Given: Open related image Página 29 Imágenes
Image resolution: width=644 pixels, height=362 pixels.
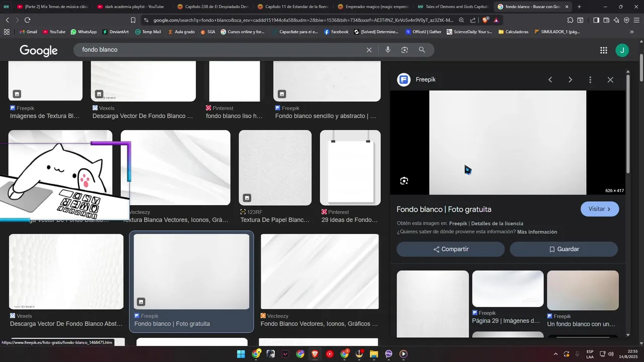Looking at the screenshot, I should [x=508, y=289].
